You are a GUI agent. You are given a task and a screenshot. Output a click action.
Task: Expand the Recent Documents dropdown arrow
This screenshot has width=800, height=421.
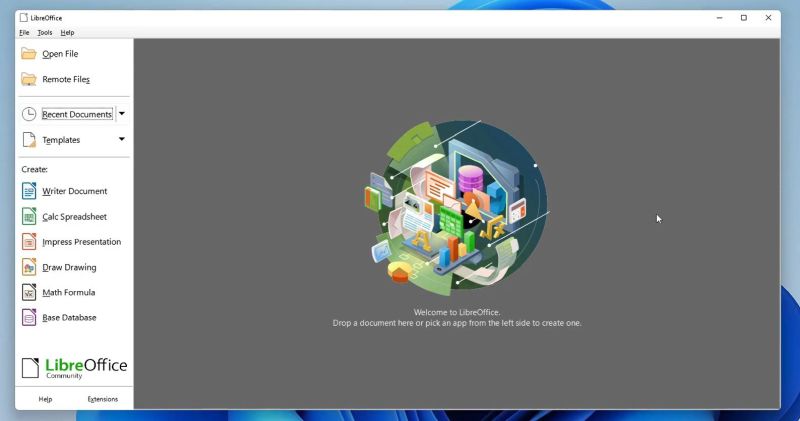pos(122,114)
